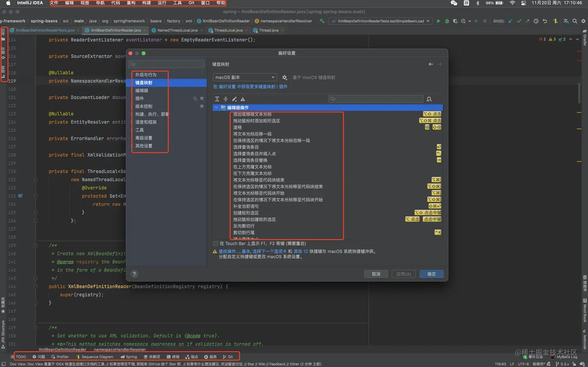Click 查找操作 conflict link
The height and width of the screenshot is (367, 588).
pyautogui.click(x=229, y=251)
